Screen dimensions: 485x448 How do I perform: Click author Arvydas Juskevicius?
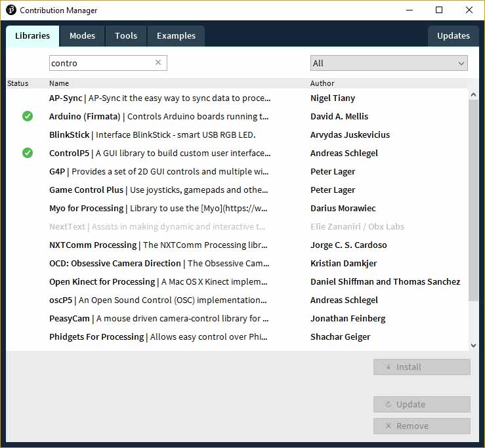350,135
